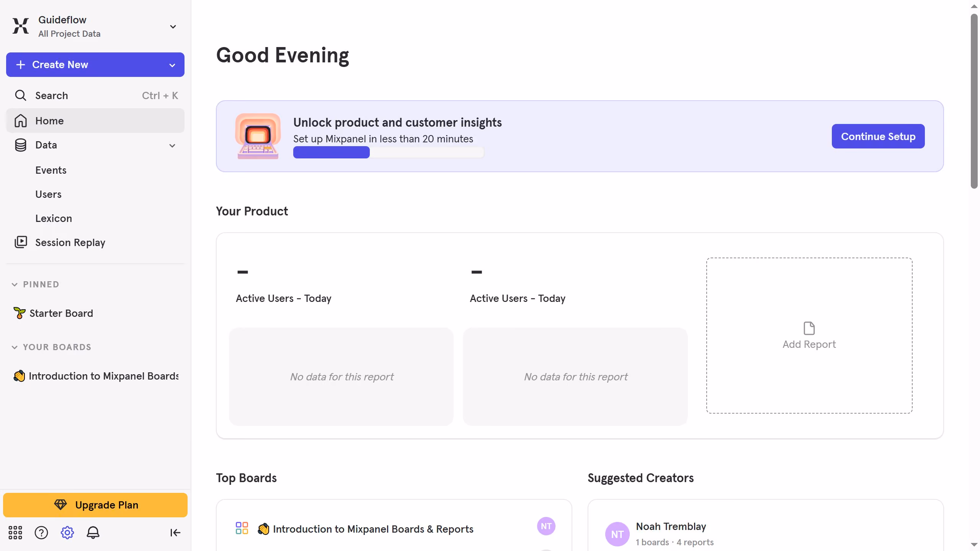Viewport: 980px width, 551px height.
Task: Click the 'Your Product' heading
Action: [x=252, y=211]
